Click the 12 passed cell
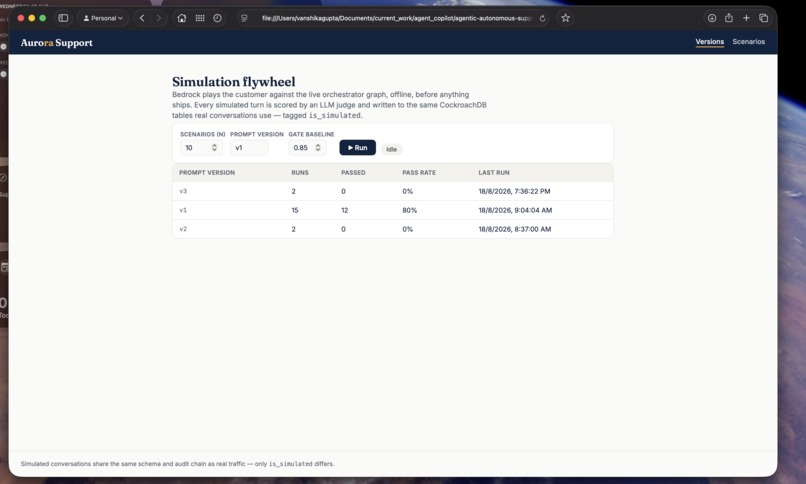806x484 pixels. (344, 210)
